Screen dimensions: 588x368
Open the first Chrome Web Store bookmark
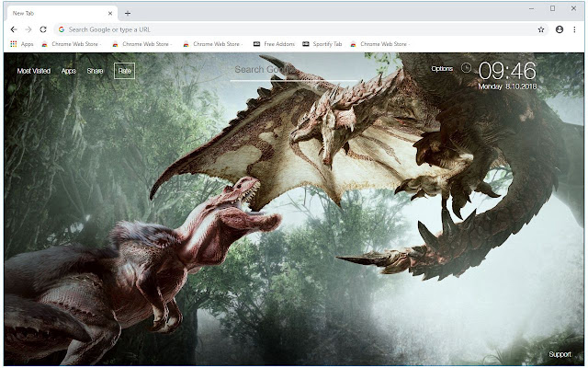[x=72, y=44]
